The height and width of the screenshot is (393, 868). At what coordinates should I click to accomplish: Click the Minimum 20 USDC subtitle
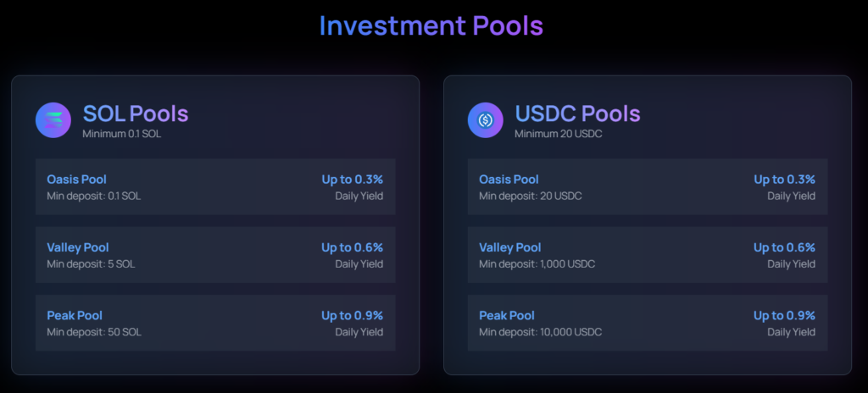coord(558,134)
